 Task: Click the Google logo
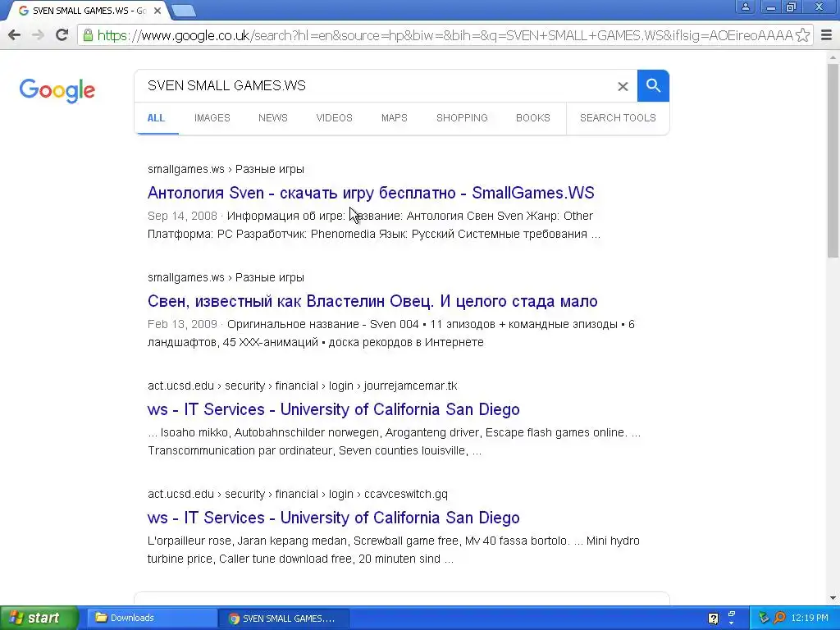click(57, 90)
